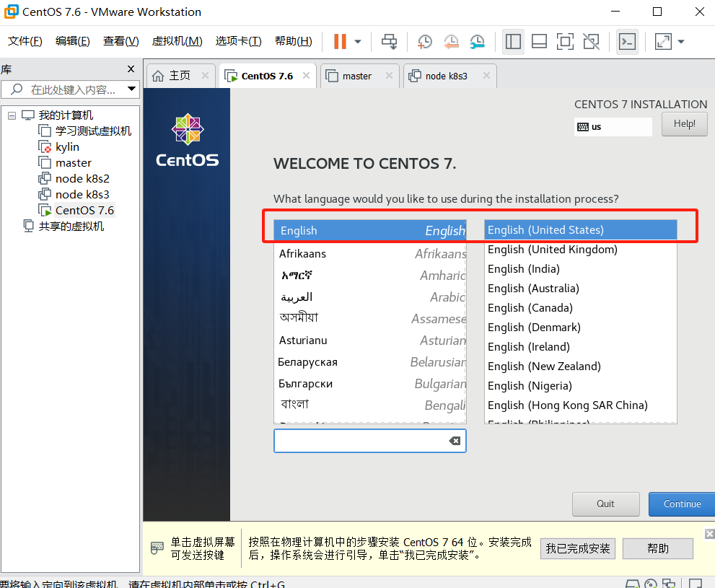Open the 帮助(H) menu
This screenshot has height=588, width=715.
(294, 41)
